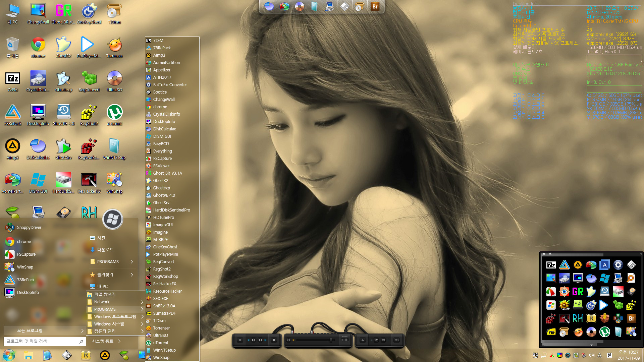This screenshot has height=362, width=644.
Task: Launch Ghostexp from the desktop
Action: click(x=63, y=82)
